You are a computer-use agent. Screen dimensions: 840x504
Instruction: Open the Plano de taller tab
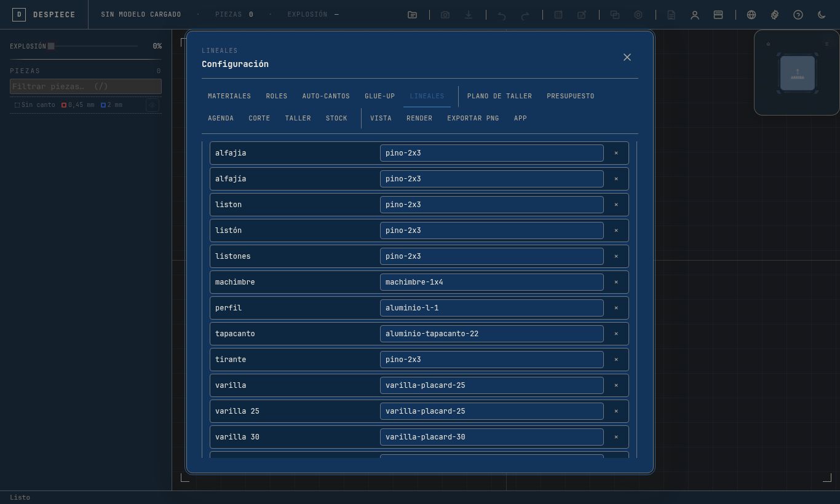(x=499, y=96)
